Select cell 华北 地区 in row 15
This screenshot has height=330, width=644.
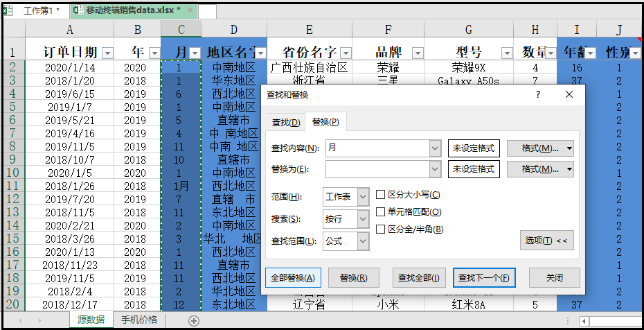[233, 238]
